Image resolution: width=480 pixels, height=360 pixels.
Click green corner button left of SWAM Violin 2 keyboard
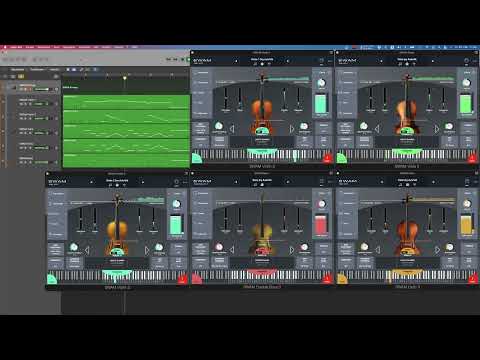[197, 159]
